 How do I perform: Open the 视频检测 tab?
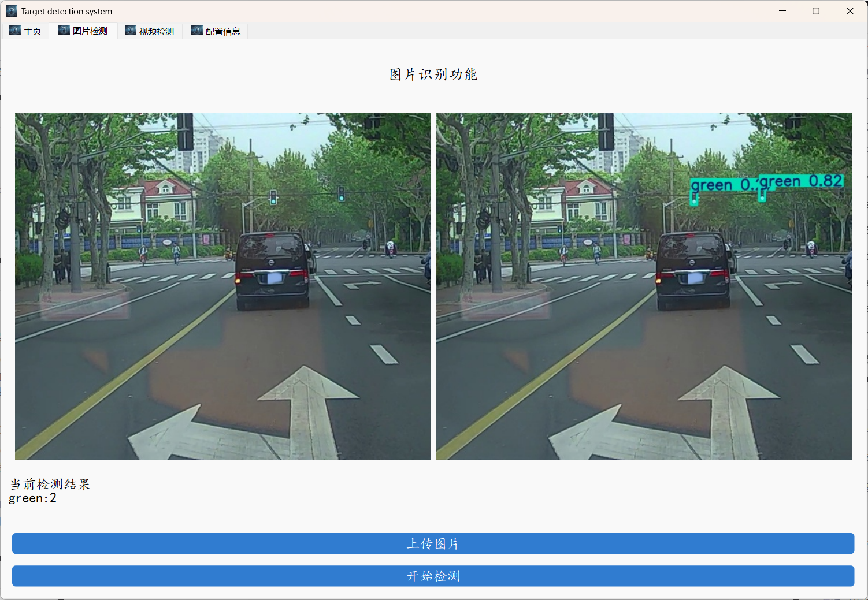coord(150,31)
